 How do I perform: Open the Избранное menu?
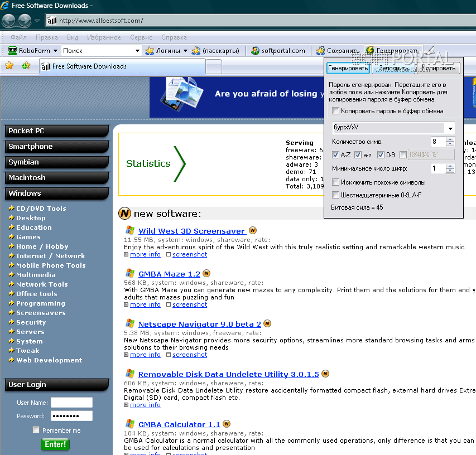click(104, 37)
